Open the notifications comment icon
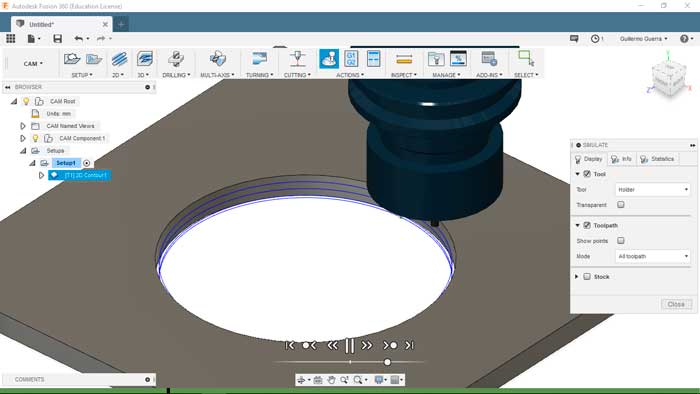Image resolution: width=700 pixels, height=394 pixels. [574, 39]
